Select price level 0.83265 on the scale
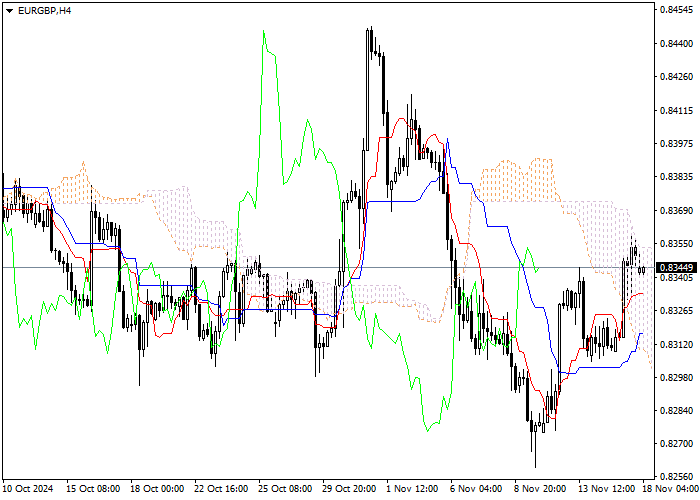The width and height of the screenshot is (700, 500). click(677, 311)
